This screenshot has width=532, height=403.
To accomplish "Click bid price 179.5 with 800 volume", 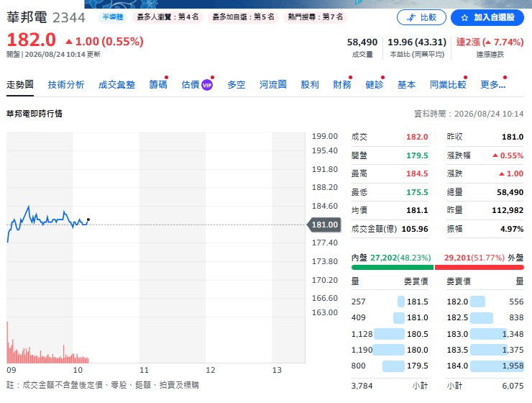I will [390, 366].
